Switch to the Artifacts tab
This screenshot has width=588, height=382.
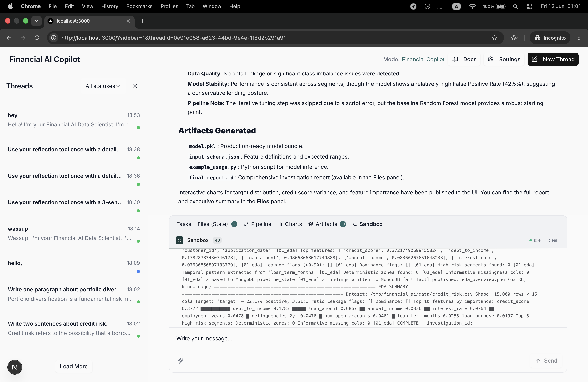coord(327,224)
